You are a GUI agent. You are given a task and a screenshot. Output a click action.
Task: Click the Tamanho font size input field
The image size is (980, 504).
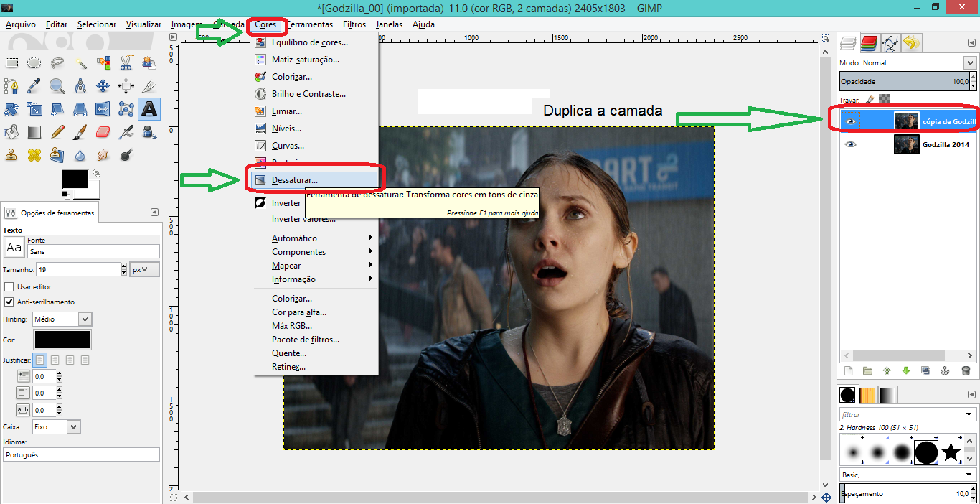pyautogui.click(x=77, y=269)
